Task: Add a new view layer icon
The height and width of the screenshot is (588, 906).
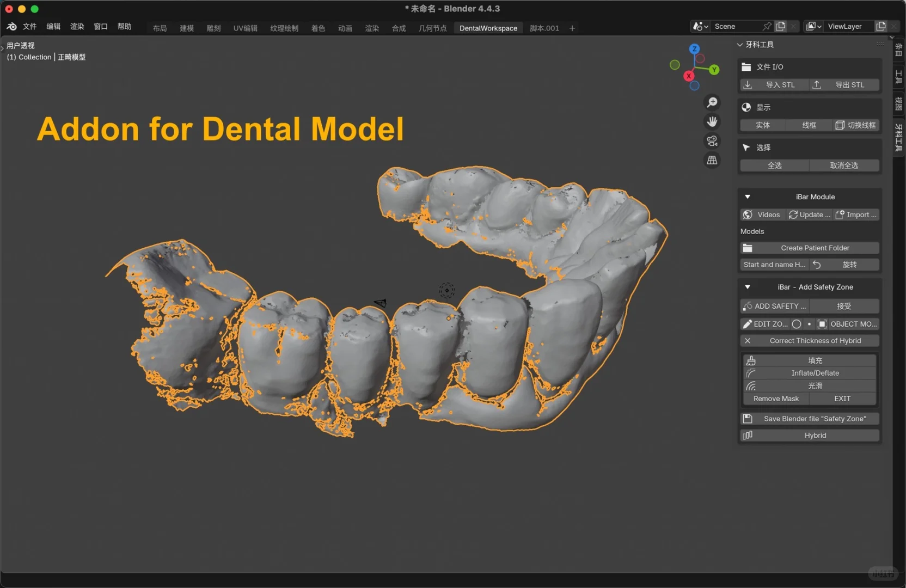Action: 880,26
